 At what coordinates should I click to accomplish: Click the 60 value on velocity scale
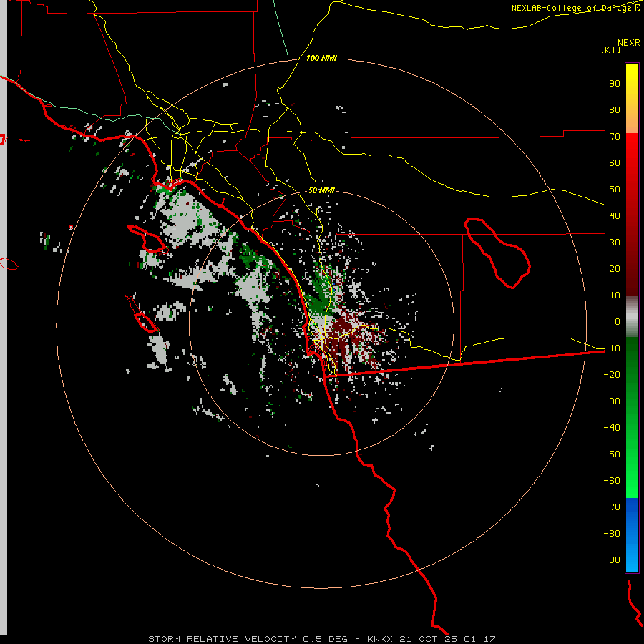point(615,163)
